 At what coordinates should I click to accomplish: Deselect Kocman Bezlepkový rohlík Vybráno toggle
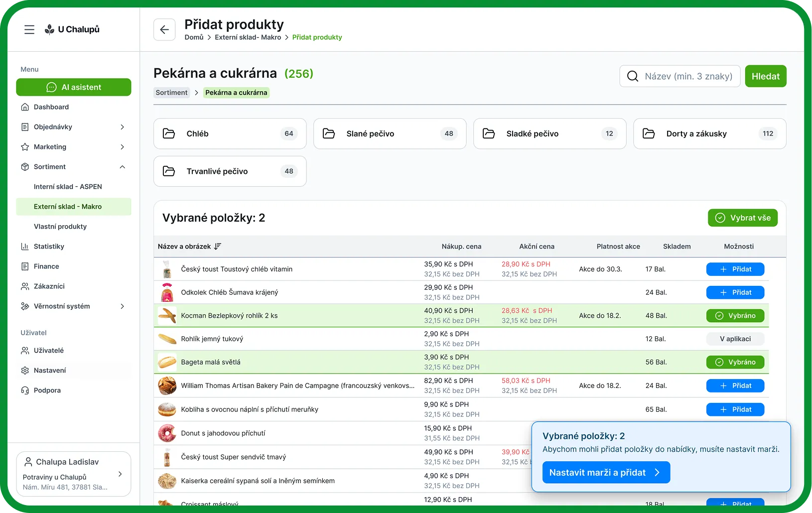click(735, 316)
